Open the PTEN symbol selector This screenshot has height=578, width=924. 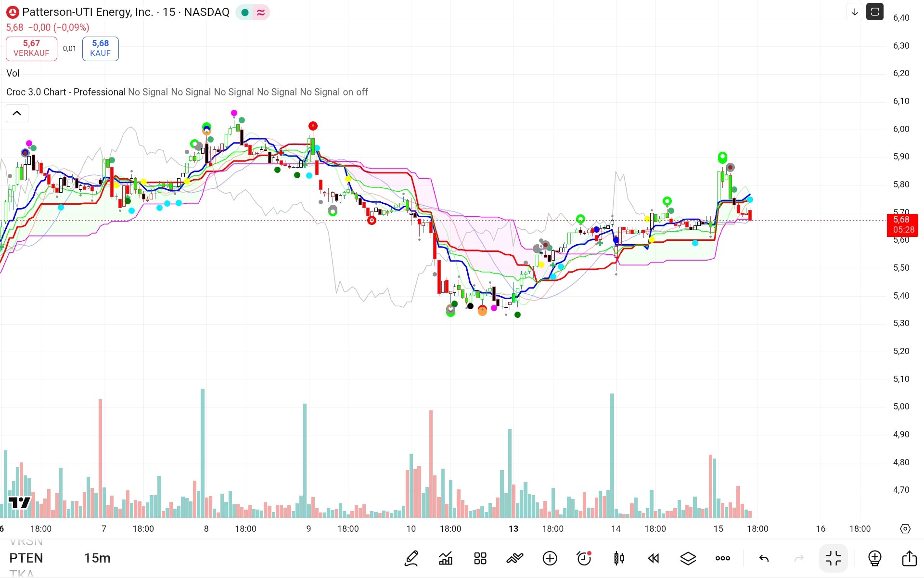click(x=26, y=558)
